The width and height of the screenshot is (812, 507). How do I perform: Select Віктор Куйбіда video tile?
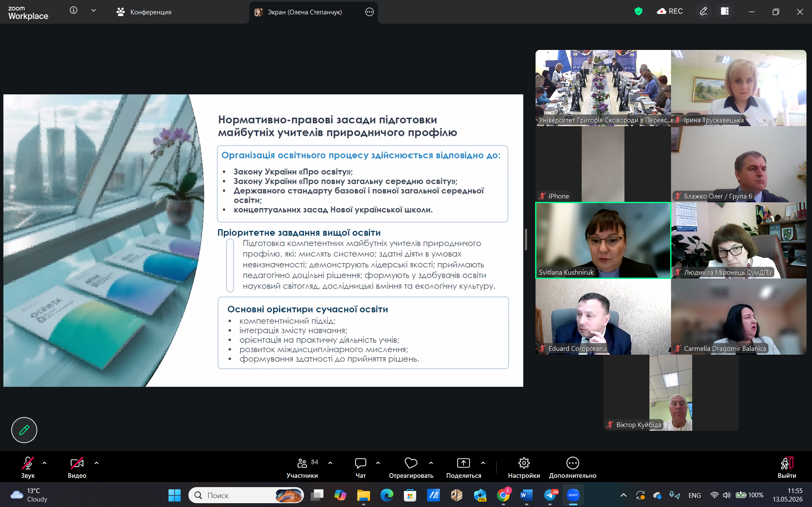point(671,393)
